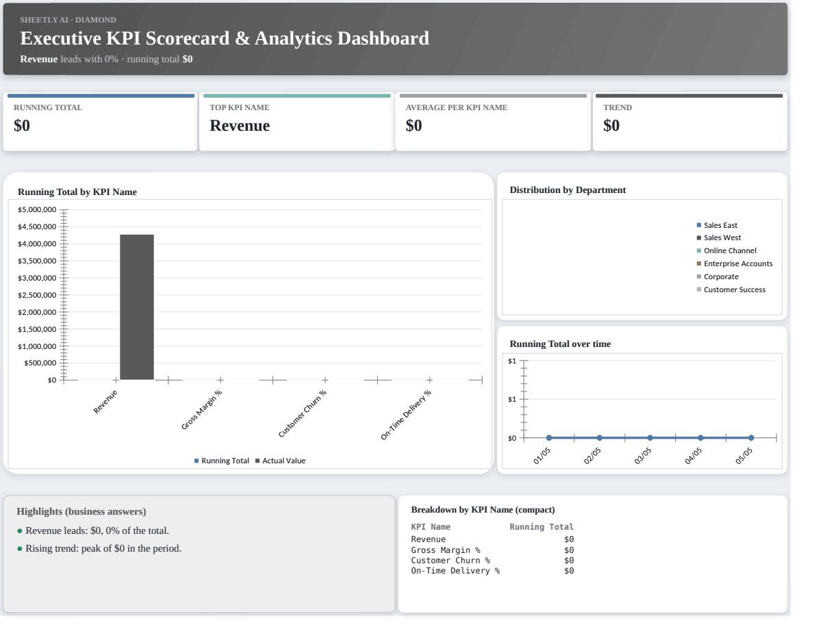Select the Top KPI Name card
This screenshot has height=631, width=840.
296,123
